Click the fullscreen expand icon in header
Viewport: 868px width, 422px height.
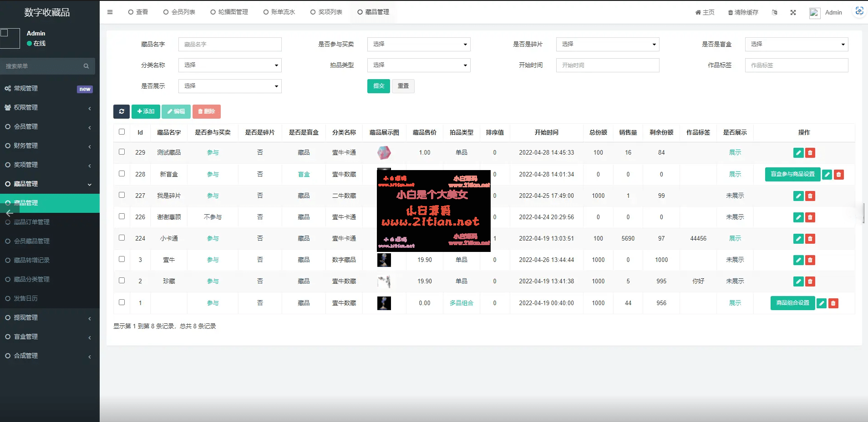coord(793,12)
